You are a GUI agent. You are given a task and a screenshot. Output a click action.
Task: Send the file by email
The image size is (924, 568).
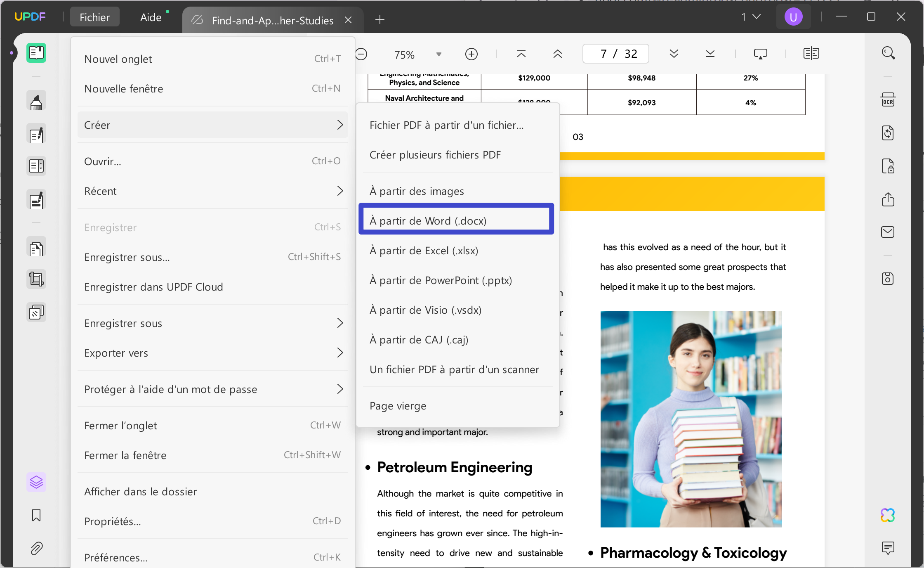coord(888,232)
